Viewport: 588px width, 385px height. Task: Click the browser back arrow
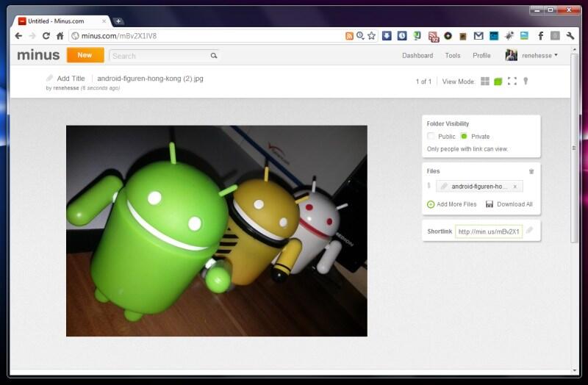point(18,36)
